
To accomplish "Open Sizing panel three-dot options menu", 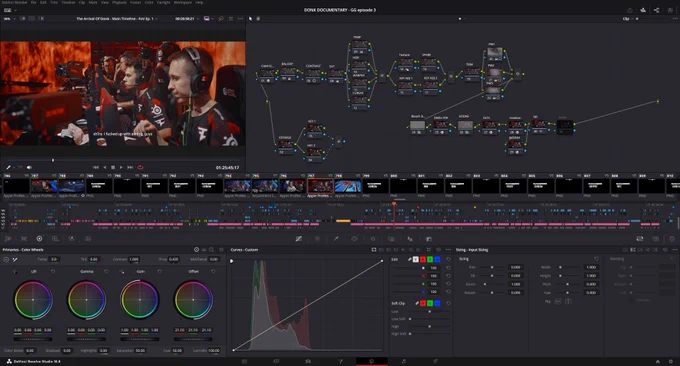I will coord(675,250).
